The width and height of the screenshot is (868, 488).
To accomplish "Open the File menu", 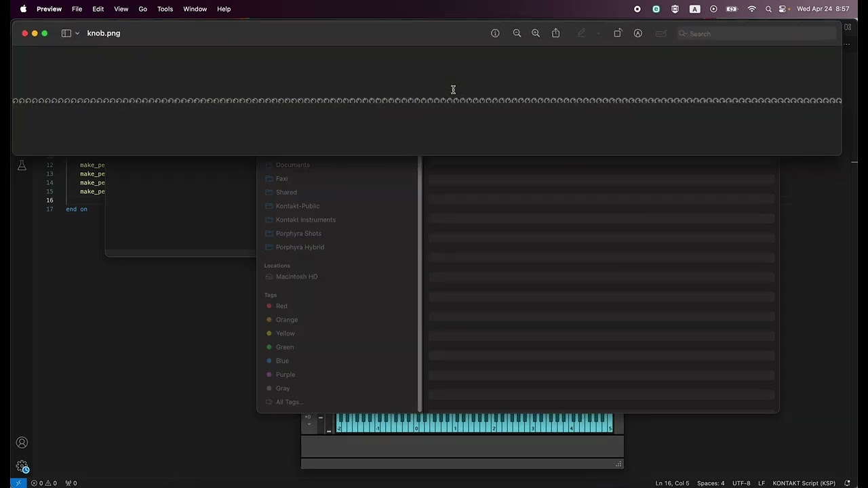I will [x=77, y=9].
